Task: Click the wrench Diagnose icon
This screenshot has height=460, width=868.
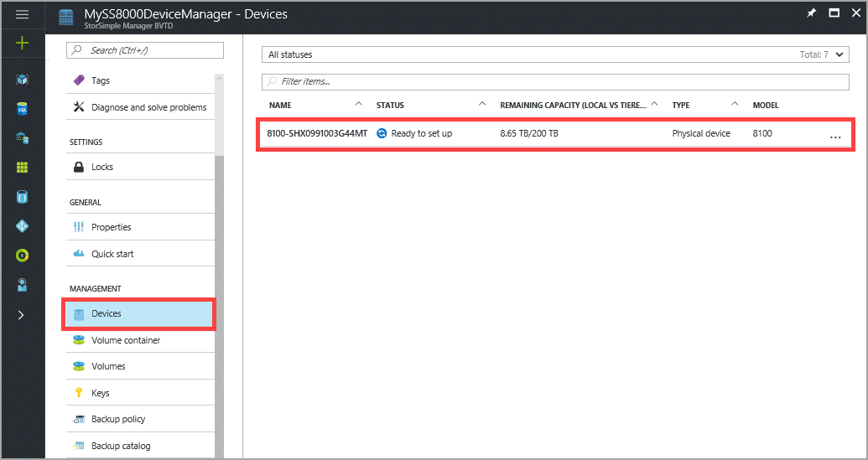Action: [x=79, y=107]
